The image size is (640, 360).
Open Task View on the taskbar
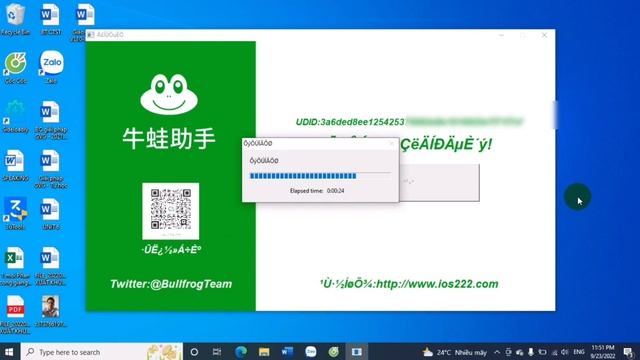click(x=217, y=352)
